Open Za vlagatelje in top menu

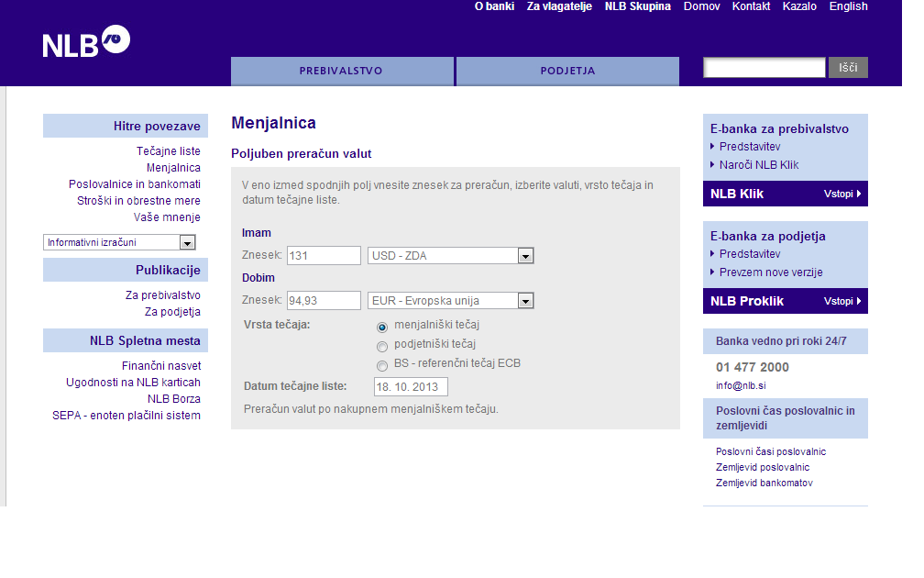559,6
